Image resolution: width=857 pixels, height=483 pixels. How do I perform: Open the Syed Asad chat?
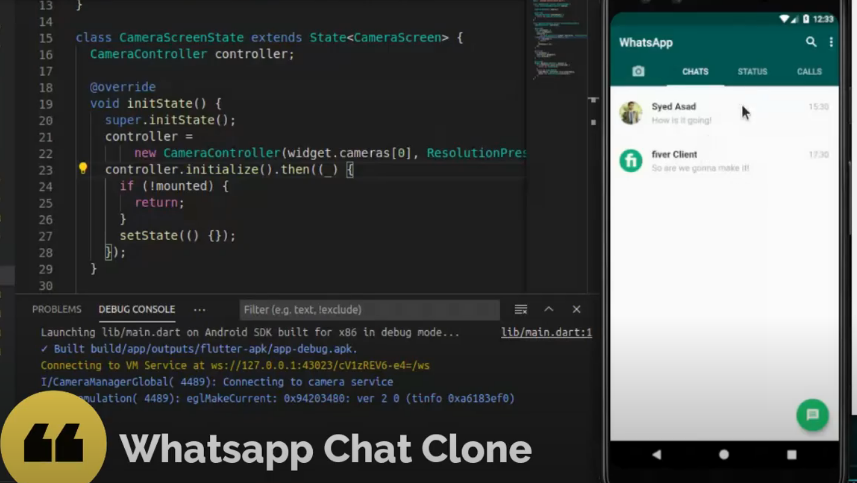coord(724,113)
